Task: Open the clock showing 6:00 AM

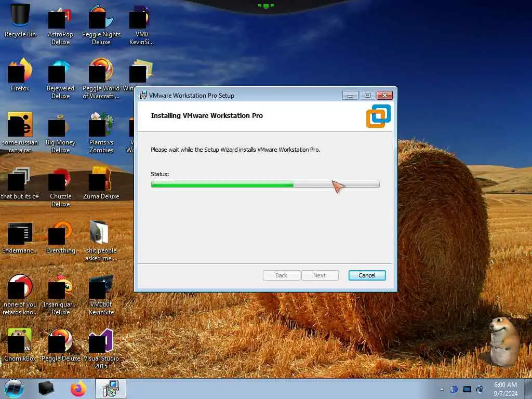Action: coord(506,389)
